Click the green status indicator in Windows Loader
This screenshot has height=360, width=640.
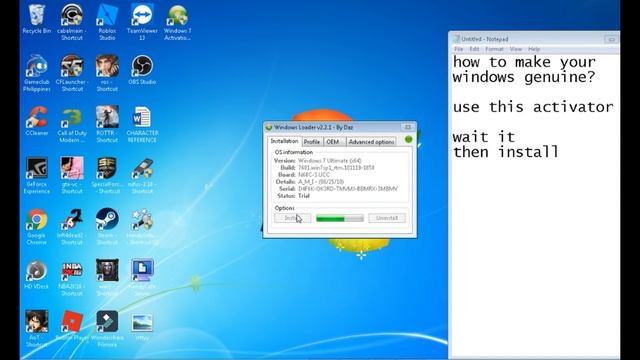click(408, 140)
